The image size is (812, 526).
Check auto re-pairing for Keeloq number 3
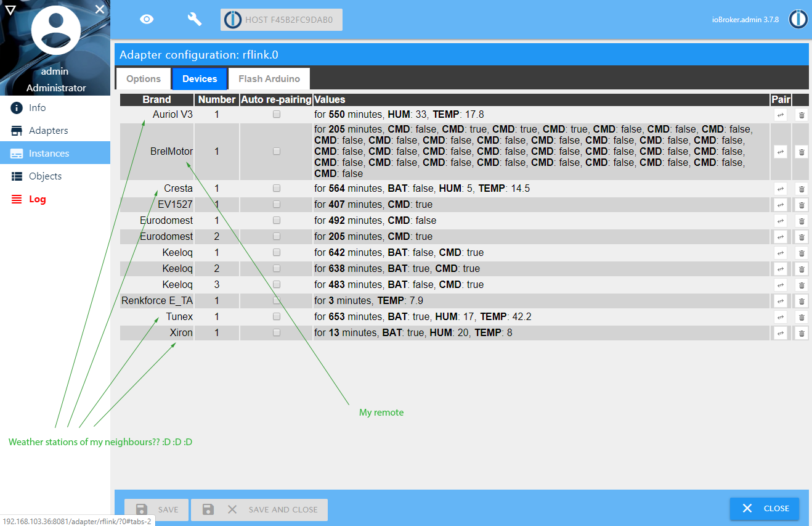coord(277,285)
